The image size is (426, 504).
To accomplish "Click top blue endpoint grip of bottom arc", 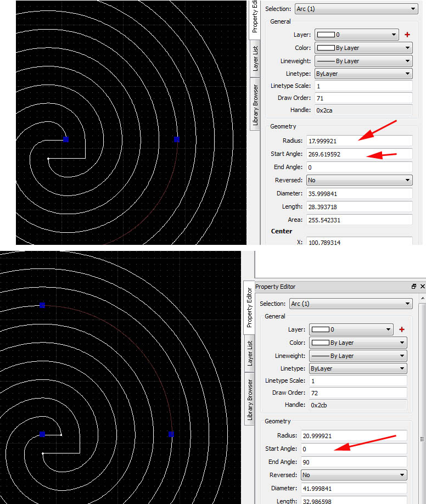I will [42, 305].
